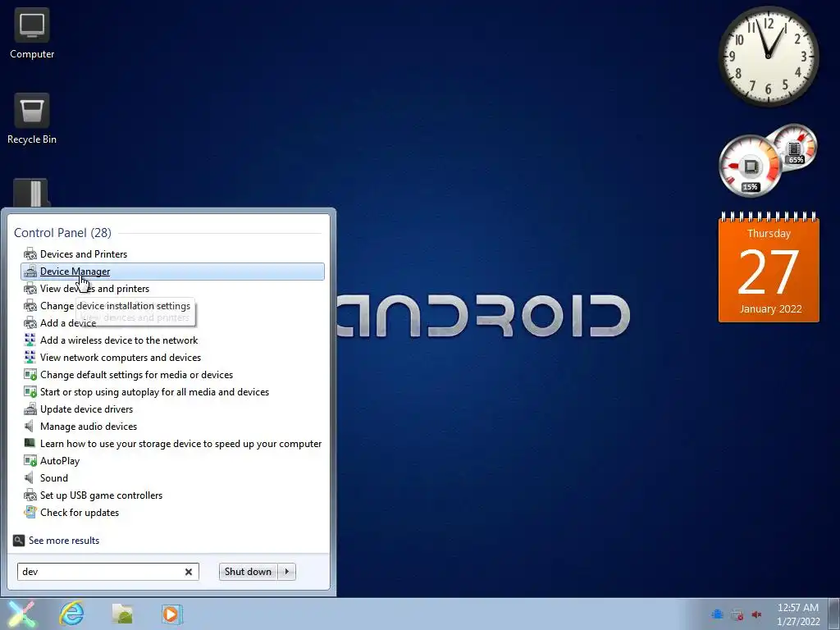The height and width of the screenshot is (630, 840).
Task: Open Learn how to use your storage device
Action: 172,444
